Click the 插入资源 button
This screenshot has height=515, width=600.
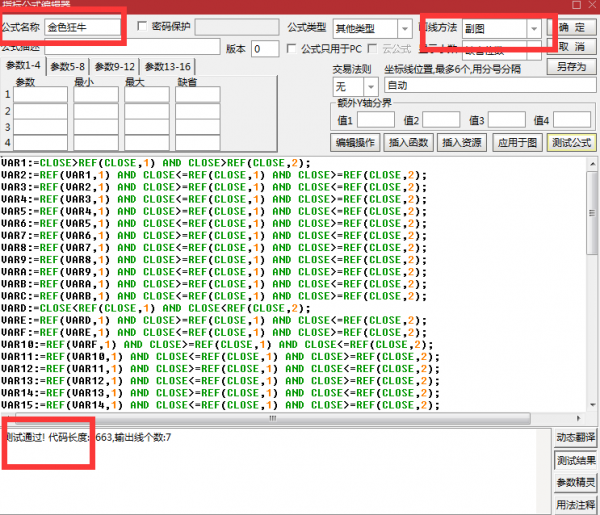[x=462, y=142]
